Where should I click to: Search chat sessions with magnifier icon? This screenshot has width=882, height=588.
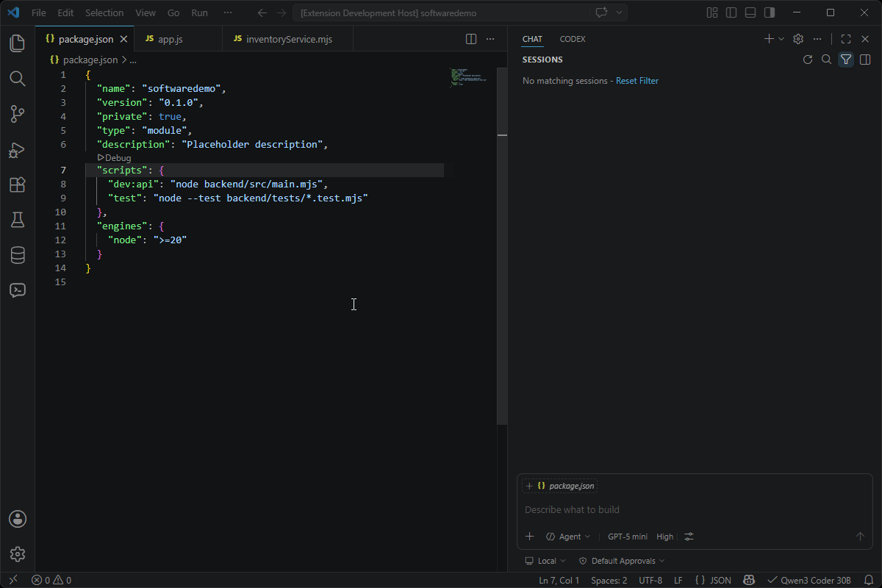pyautogui.click(x=827, y=60)
